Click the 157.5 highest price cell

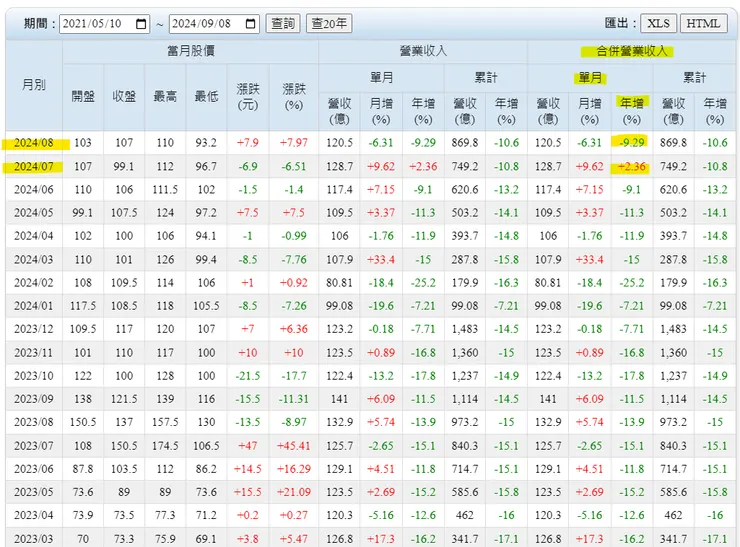[165, 422]
